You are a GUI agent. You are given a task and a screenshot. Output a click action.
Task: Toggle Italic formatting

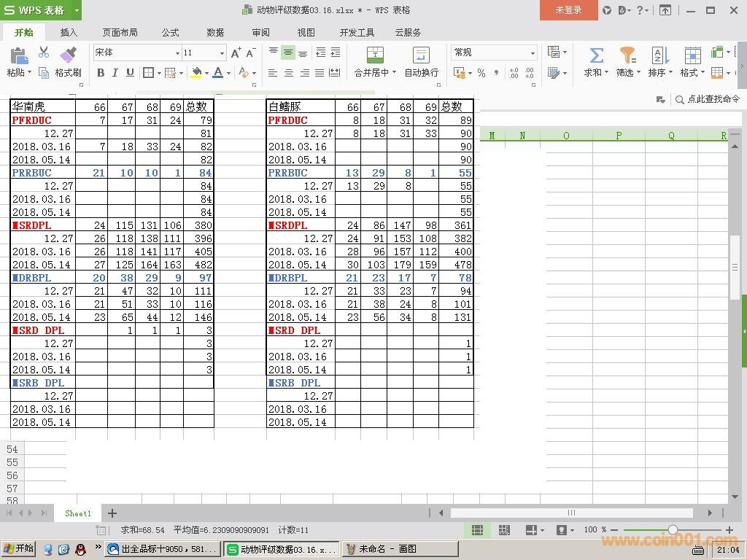click(115, 73)
